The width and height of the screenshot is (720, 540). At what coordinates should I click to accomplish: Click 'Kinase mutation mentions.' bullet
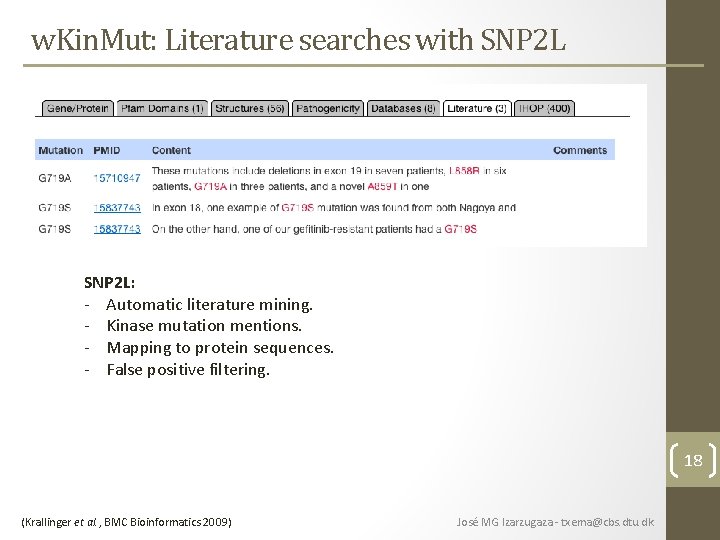coord(204,326)
